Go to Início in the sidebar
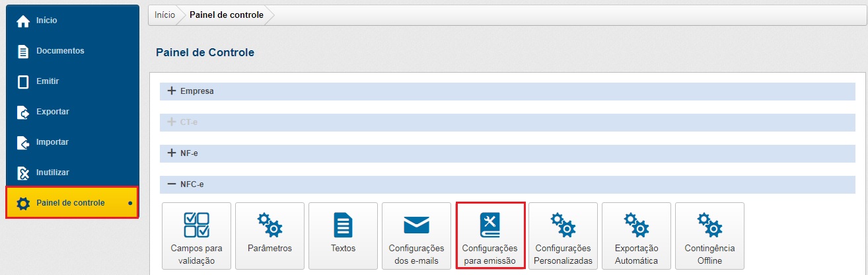The height and width of the screenshot is (275, 868). tap(46, 20)
